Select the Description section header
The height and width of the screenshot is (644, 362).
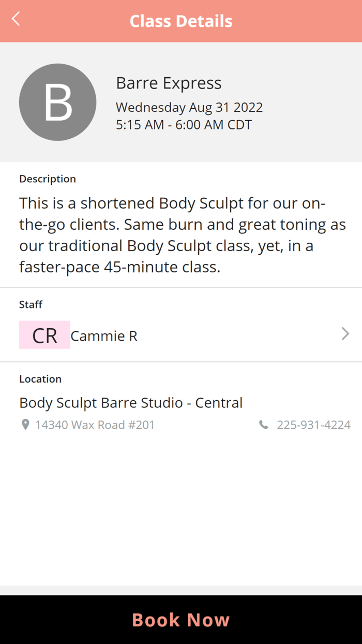(48, 179)
